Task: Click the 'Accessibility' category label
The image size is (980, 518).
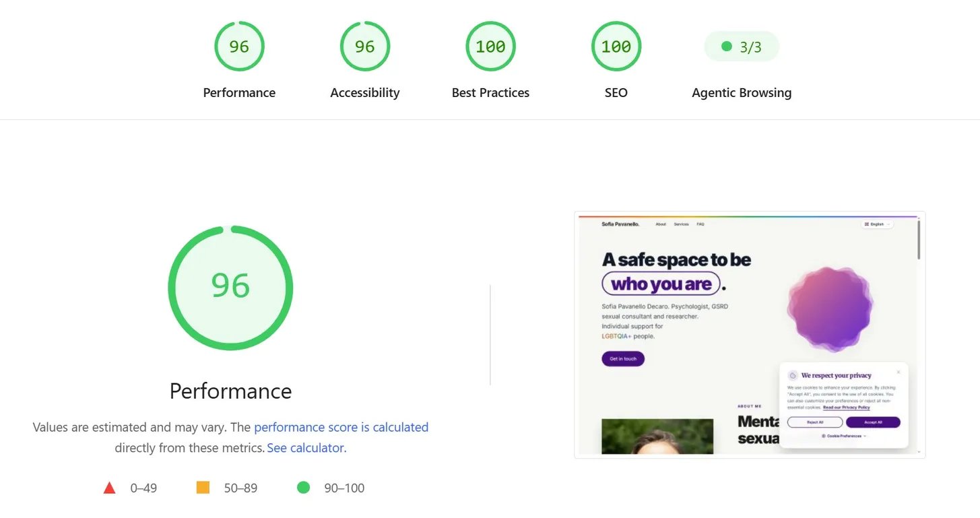Action: tap(365, 93)
